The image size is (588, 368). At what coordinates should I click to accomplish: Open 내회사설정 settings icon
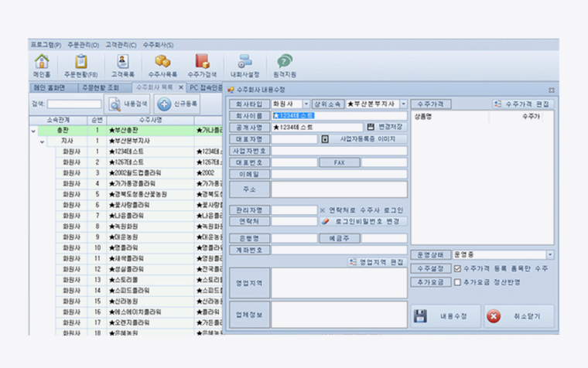244,64
